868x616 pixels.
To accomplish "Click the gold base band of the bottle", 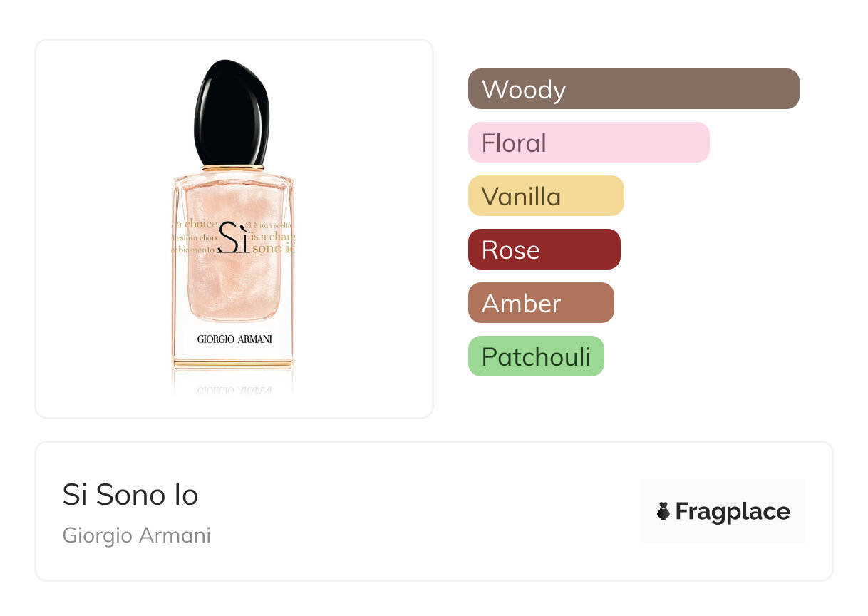I will (x=233, y=364).
